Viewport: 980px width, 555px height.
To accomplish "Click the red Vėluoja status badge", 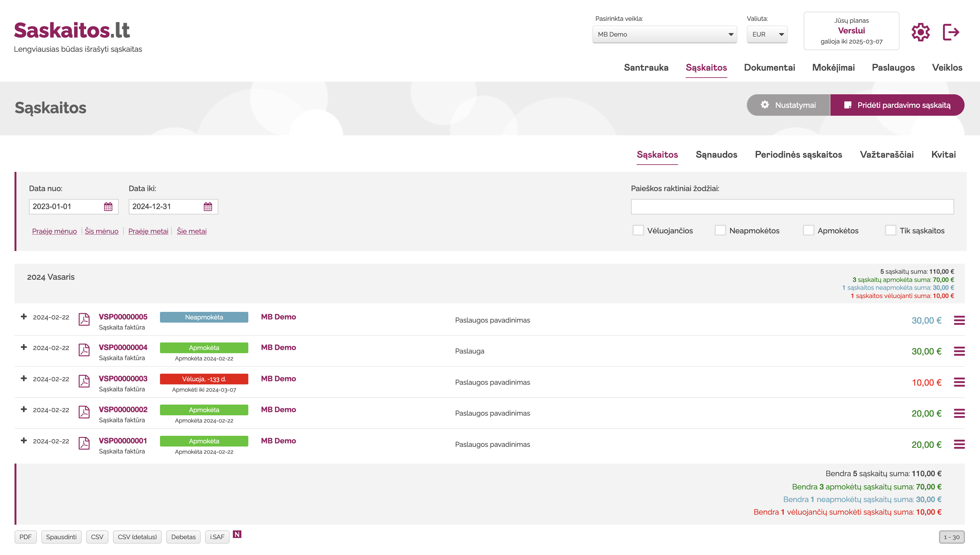I will point(204,379).
